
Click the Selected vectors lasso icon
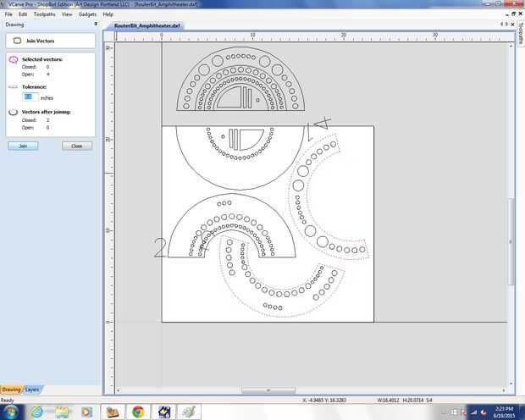[x=13, y=60]
